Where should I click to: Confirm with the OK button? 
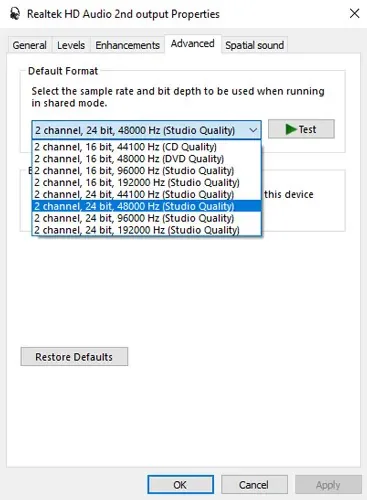[180, 485]
